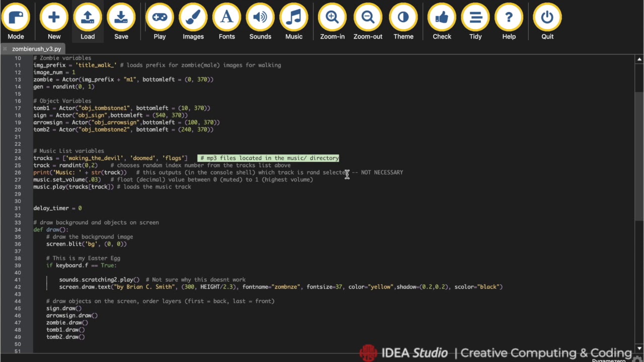The image size is (644, 362).
Task: Click 'if keyboard.f == True:' line
Action: pos(82,265)
